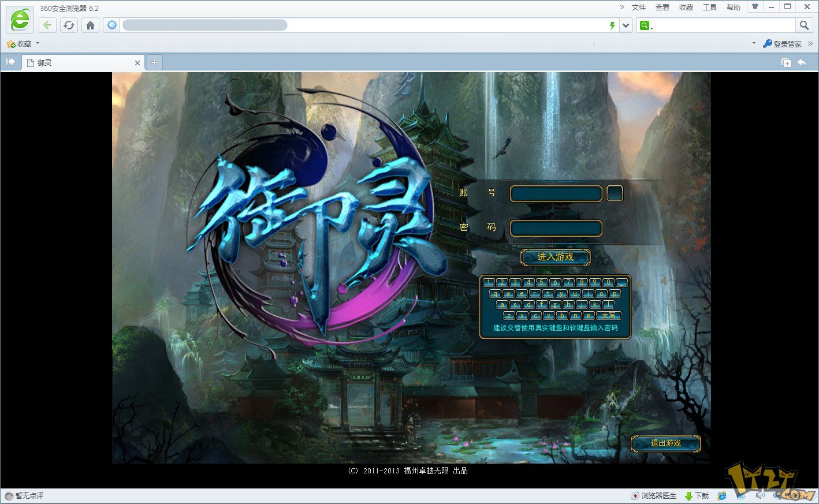Tap the 0 key on soft keyboard
This screenshot has width=819, height=504.
608,282
